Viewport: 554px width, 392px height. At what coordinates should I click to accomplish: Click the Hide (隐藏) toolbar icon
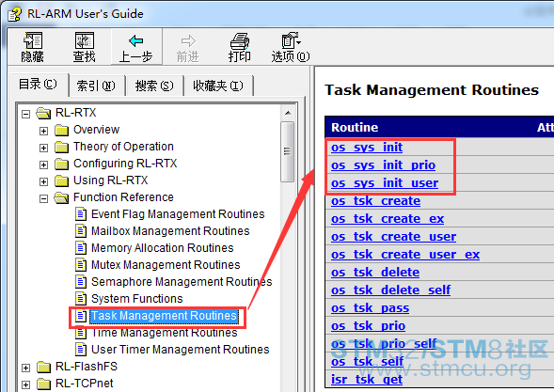33,40
